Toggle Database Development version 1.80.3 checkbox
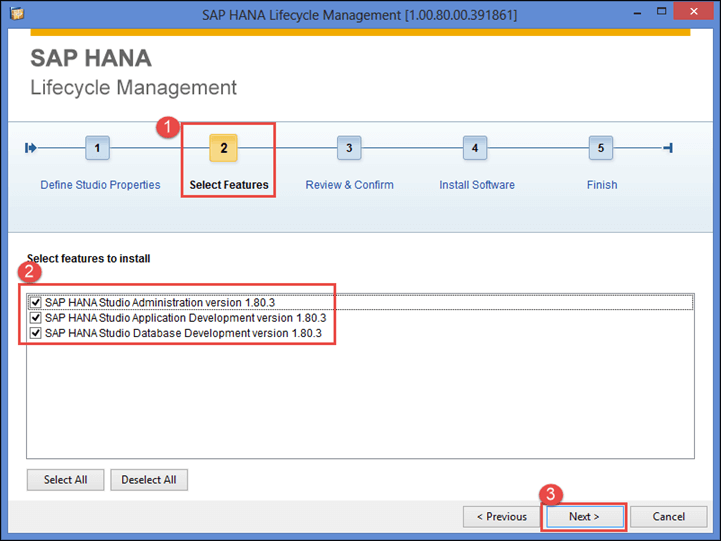This screenshot has width=721, height=541. (36, 333)
